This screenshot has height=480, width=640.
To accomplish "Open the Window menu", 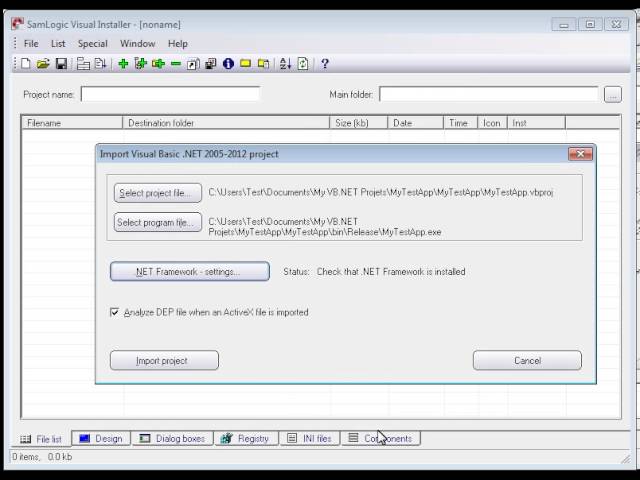I will (x=138, y=44).
